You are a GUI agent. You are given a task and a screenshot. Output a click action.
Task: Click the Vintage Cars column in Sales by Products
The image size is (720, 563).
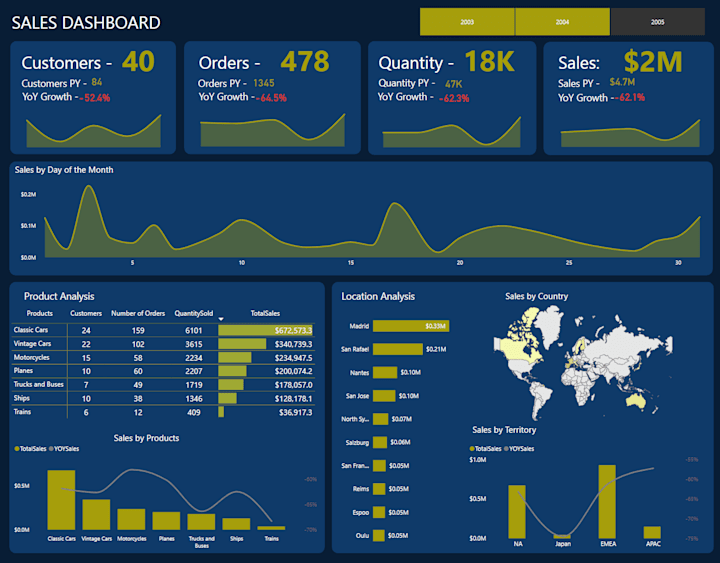tap(96, 514)
